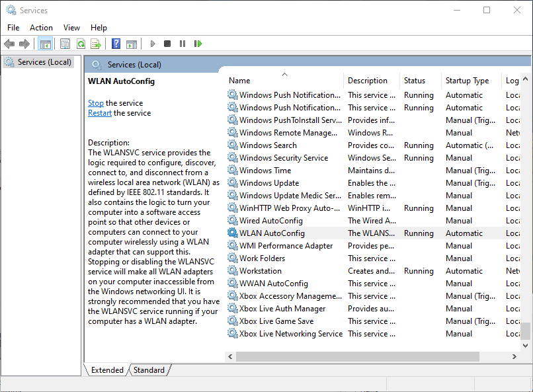
Task: Click the Back arrow in toolbar
Action: tap(9, 44)
